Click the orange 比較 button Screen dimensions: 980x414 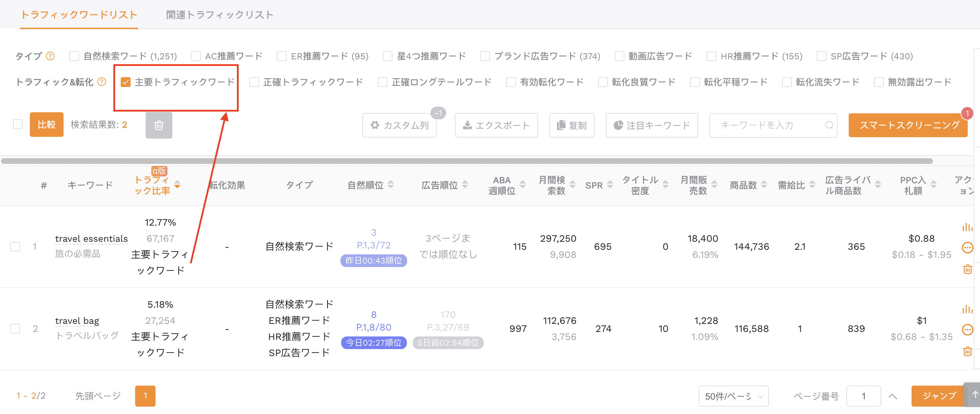point(46,124)
